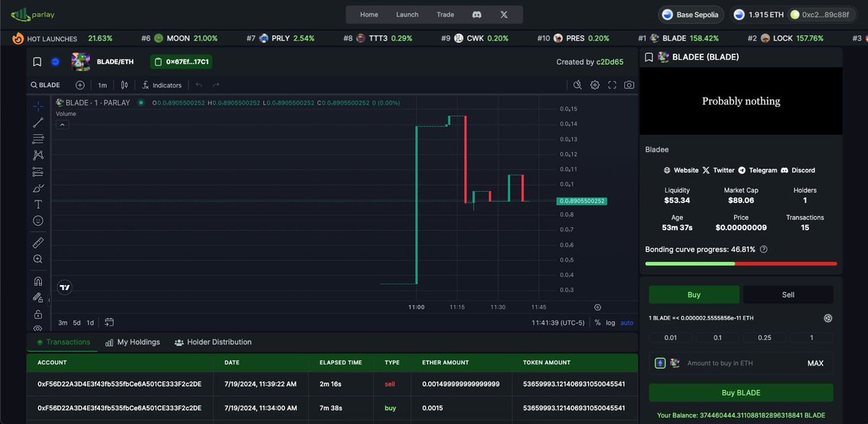Choose the 0.1 ETH preset amount
Viewport: 868px width, 424px height.
[x=718, y=338]
